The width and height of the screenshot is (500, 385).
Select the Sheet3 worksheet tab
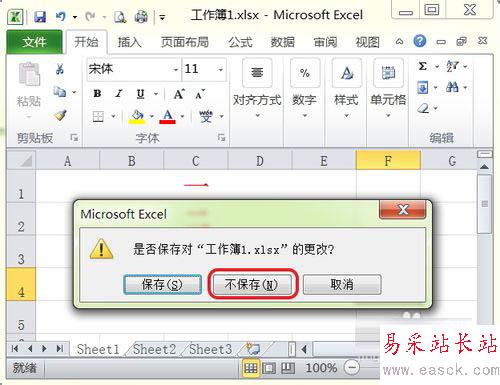(210, 349)
